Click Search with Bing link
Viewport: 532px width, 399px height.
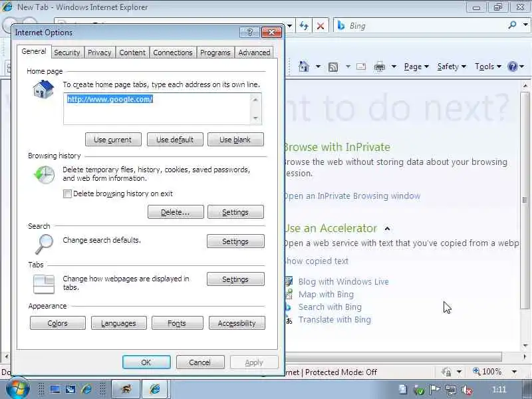pyautogui.click(x=330, y=307)
